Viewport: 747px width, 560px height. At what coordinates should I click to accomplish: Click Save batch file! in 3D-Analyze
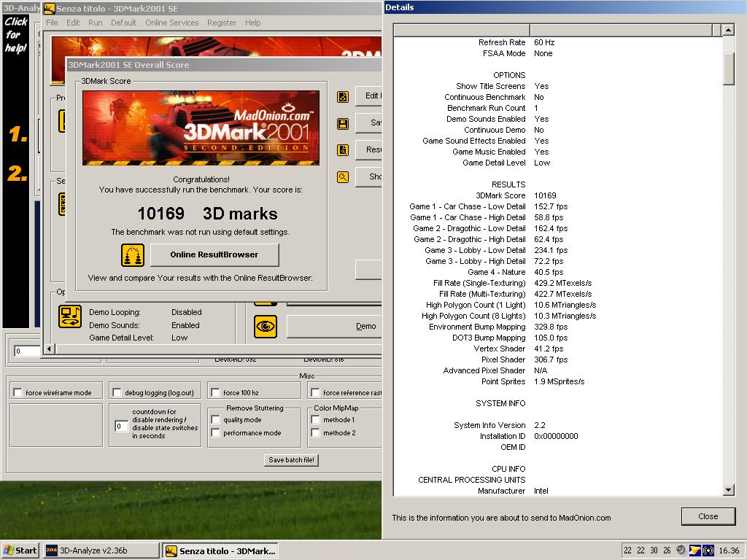pyautogui.click(x=291, y=460)
